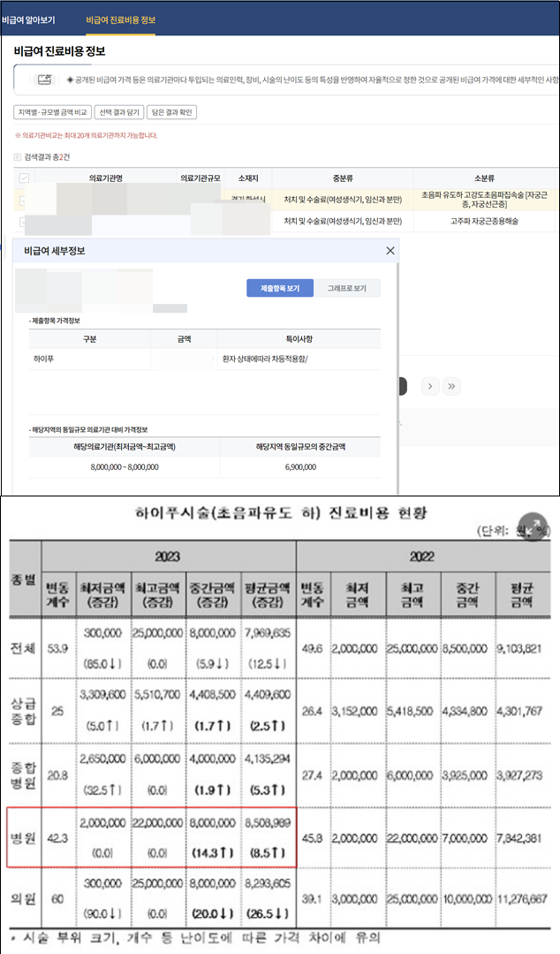The width and height of the screenshot is (560, 954).
Task: Select the 초음파 유도하 고강도초음파집속술 cell
Action: coord(485,200)
